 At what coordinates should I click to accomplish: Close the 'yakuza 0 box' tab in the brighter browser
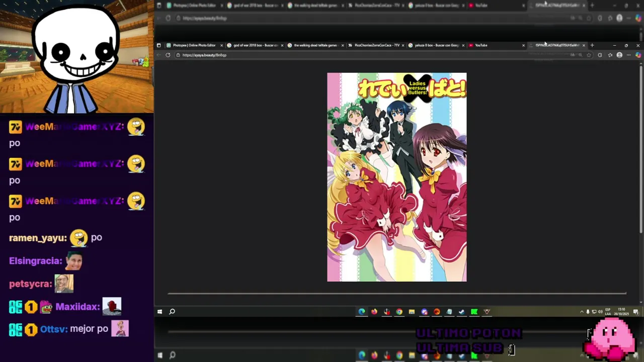point(463,45)
